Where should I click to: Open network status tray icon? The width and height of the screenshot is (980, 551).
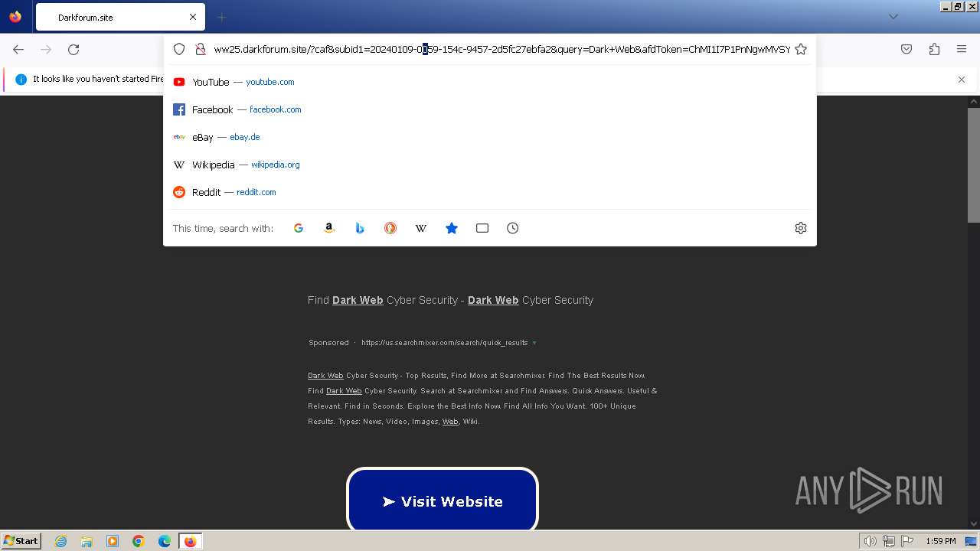889,541
